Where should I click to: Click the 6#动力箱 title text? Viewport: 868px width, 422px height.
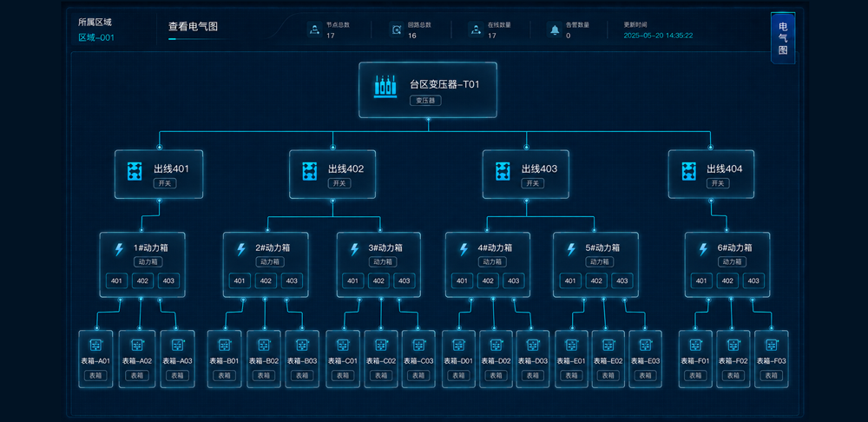(735, 248)
